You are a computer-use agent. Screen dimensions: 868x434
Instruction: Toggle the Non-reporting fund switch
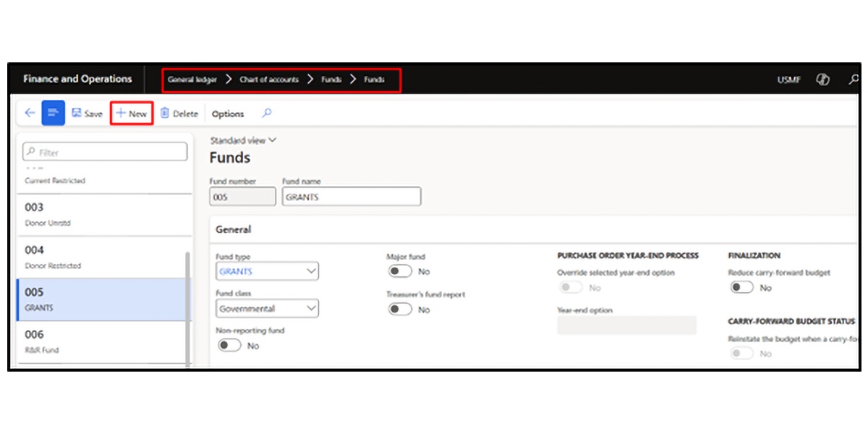(x=229, y=346)
